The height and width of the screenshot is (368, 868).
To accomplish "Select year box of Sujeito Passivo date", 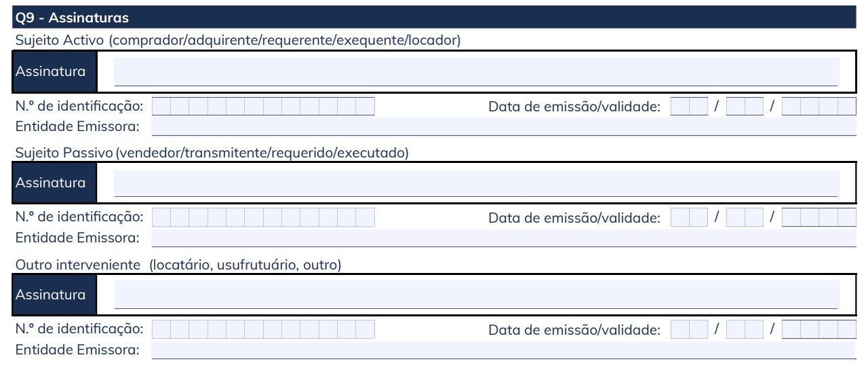I will pos(819,218).
